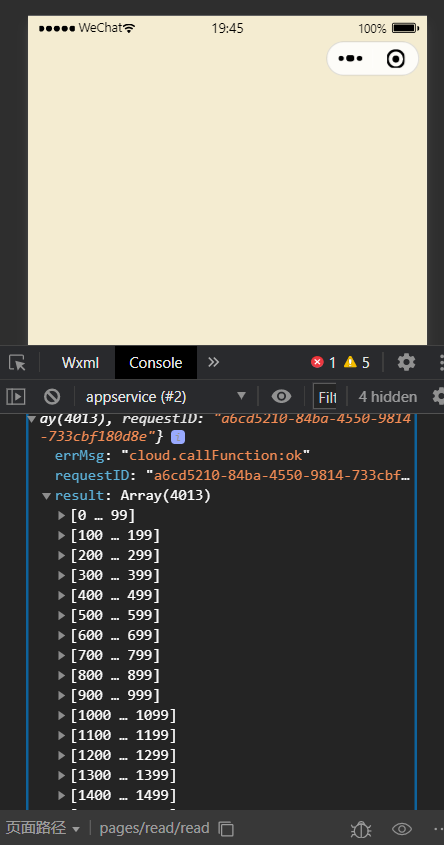Screen dimensions: 444x845
Task: Expand array range [400 … 499]
Action: click(x=61, y=595)
